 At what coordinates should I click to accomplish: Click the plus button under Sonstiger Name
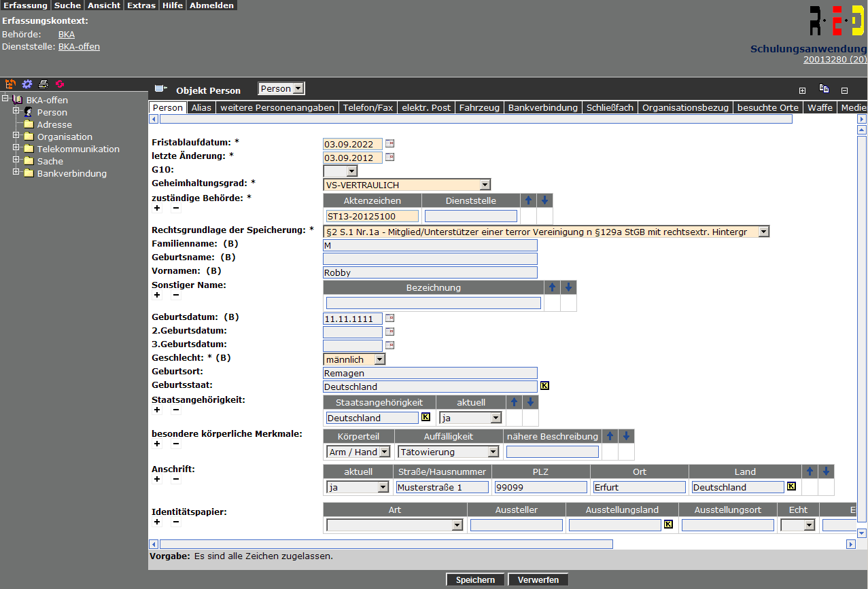click(157, 296)
